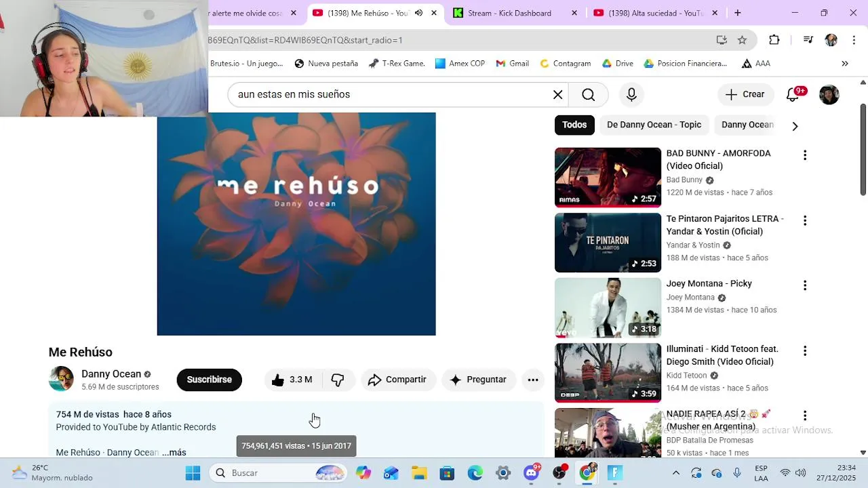The width and height of the screenshot is (868, 488).
Task: Open options for Illuminati - Kidd Tetoon video
Action: click(805, 350)
